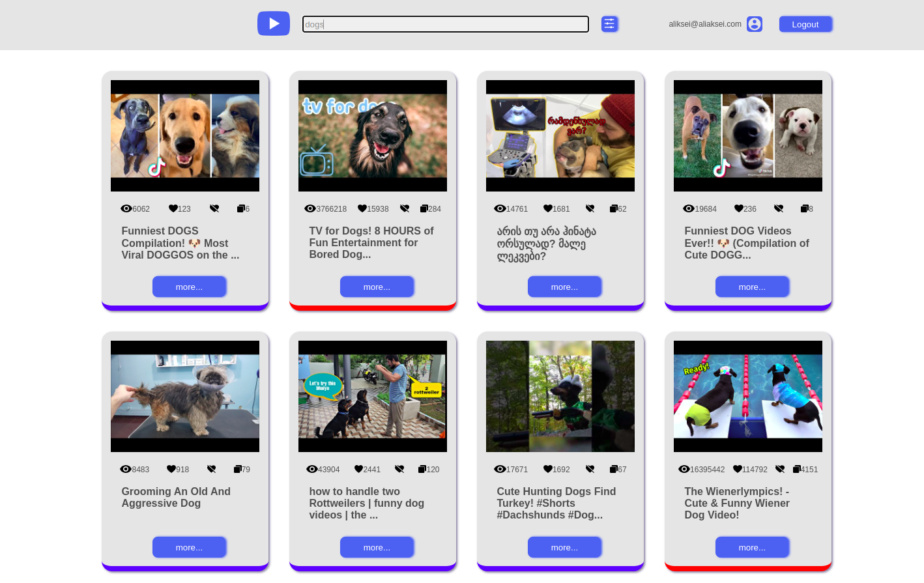The width and height of the screenshot is (924, 583).
Task: Click more... on The Wienerlympics video
Action: (x=752, y=547)
